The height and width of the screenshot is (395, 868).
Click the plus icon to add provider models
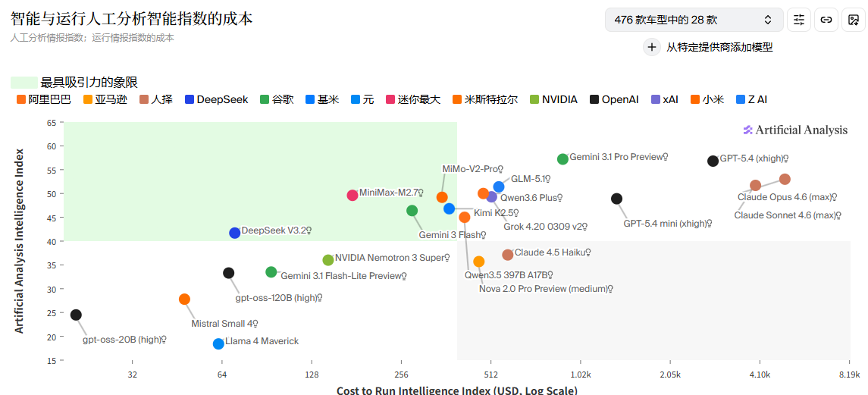(651, 47)
